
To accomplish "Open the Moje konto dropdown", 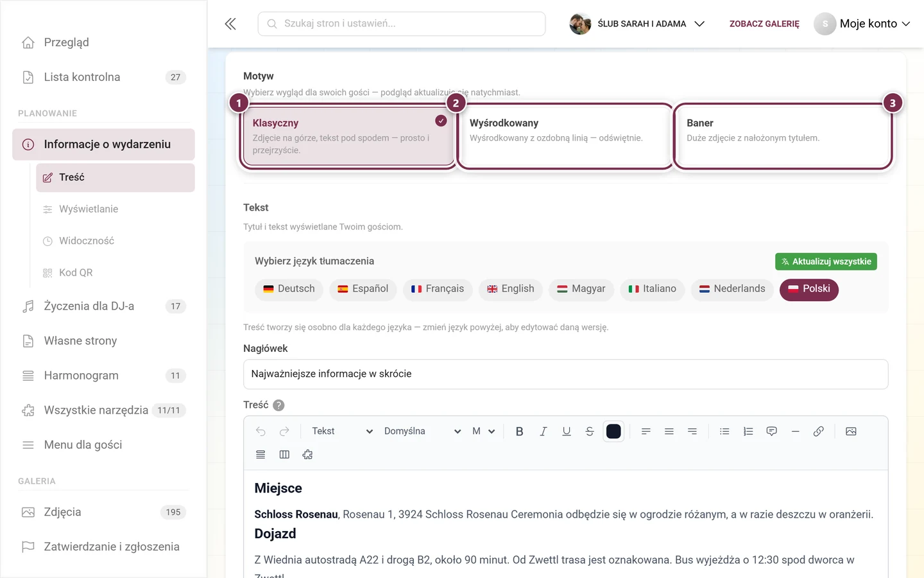I will 862,24.
